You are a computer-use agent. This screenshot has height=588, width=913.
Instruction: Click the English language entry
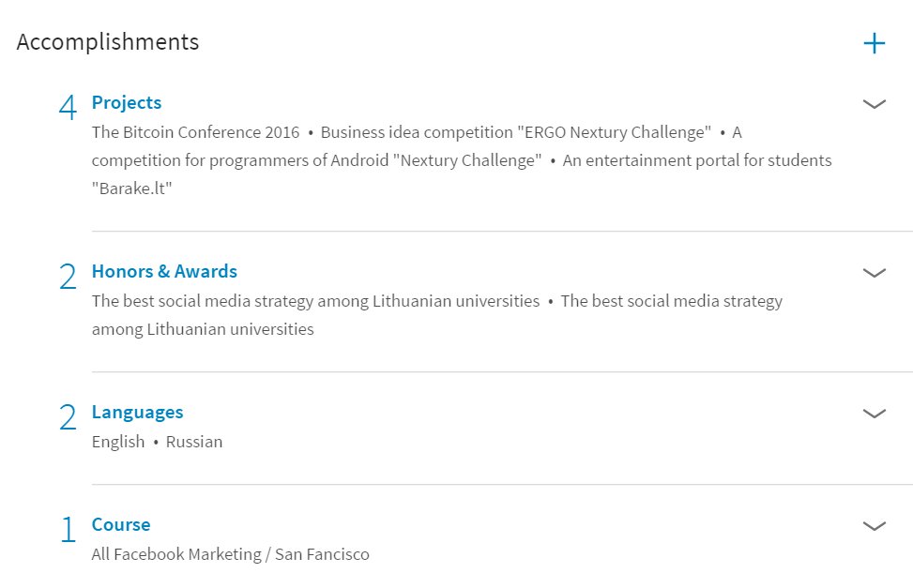(118, 442)
